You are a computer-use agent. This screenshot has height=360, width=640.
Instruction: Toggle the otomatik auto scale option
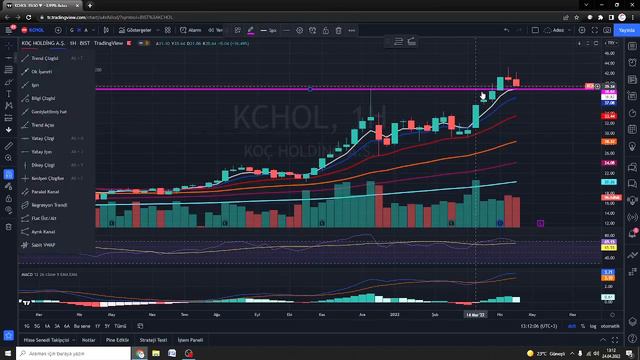pos(610,326)
